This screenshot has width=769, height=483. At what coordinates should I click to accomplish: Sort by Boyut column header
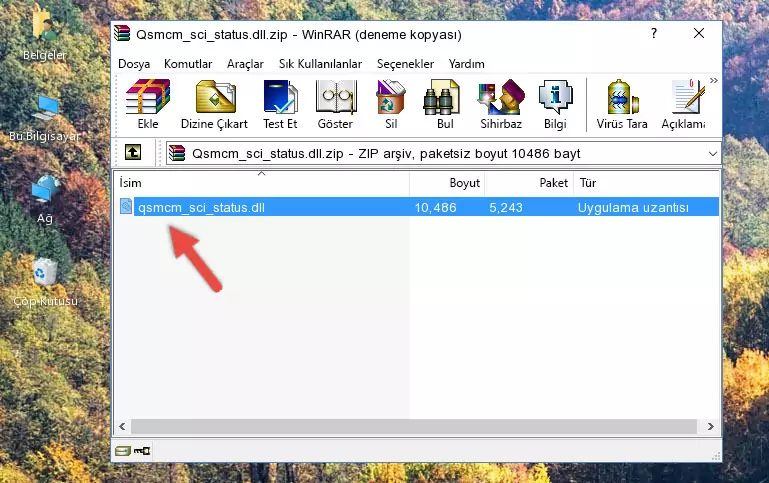(447, 183)
